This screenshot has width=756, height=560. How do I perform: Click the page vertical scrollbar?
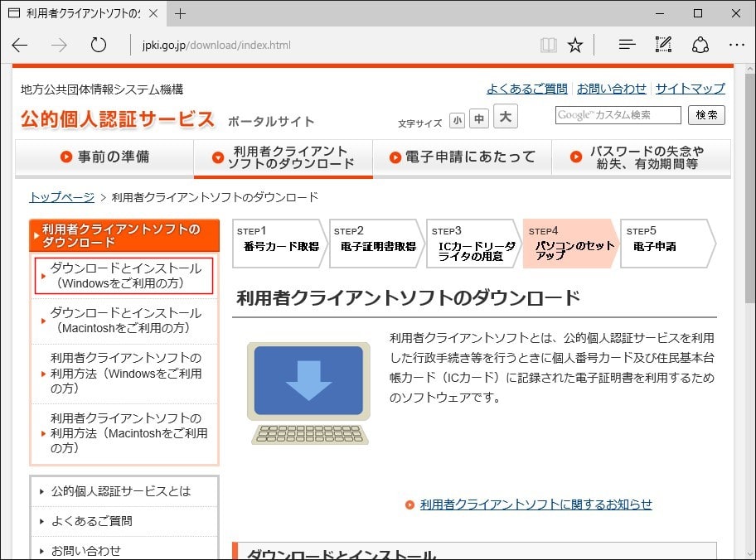tap(749, 249)
